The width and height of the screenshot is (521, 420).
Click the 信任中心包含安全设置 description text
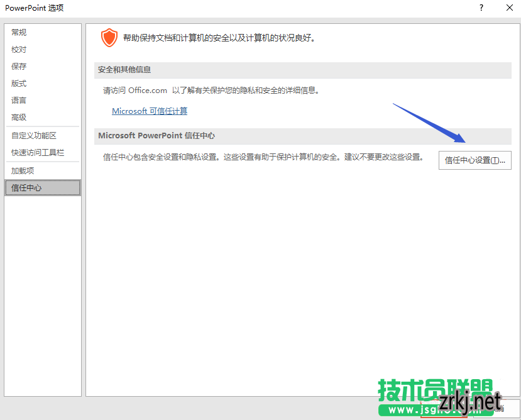click(x=263, y=157)
